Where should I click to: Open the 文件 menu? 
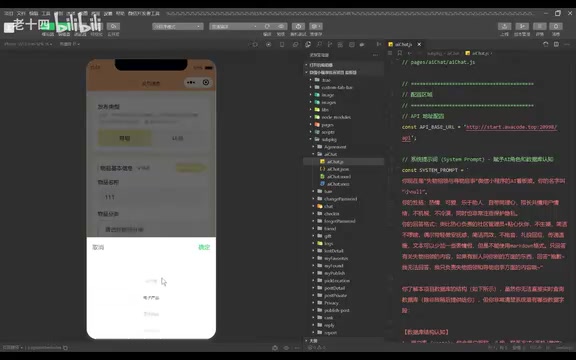pyautogui.click(x=21, y=13)
